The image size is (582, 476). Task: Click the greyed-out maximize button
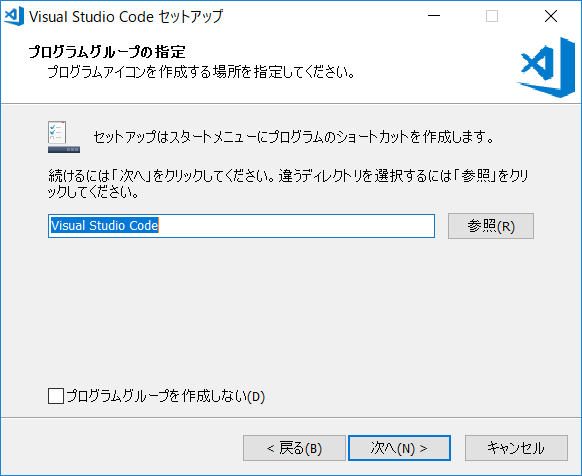click(x=492, y=16)
